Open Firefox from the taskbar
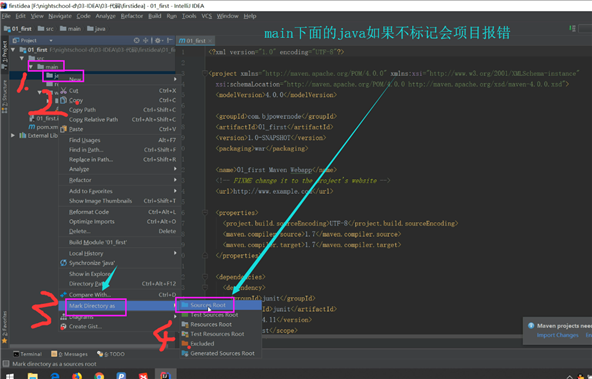This screenshot has height=379, width=592. (77, 376)
